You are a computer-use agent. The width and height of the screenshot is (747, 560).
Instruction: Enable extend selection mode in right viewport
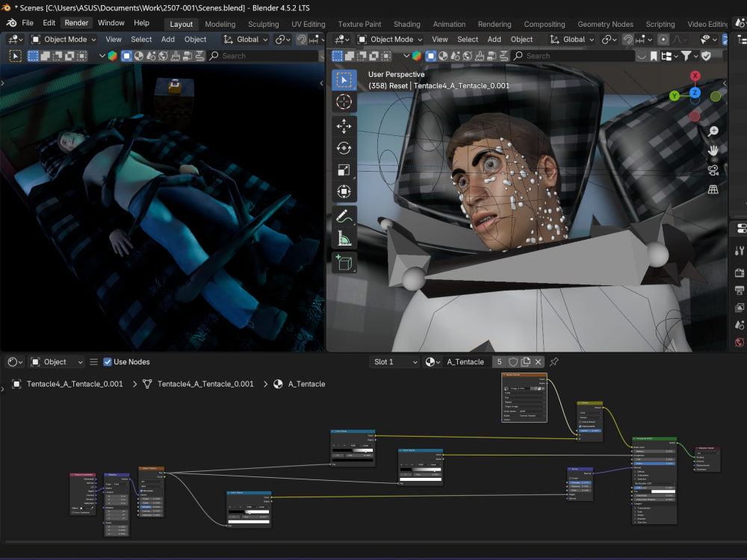click(350, 56)
